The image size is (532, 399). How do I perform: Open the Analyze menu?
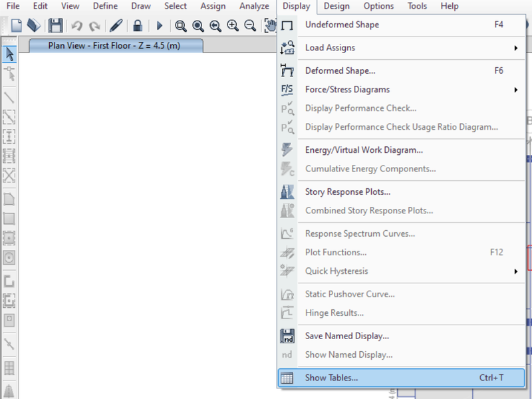254,6
